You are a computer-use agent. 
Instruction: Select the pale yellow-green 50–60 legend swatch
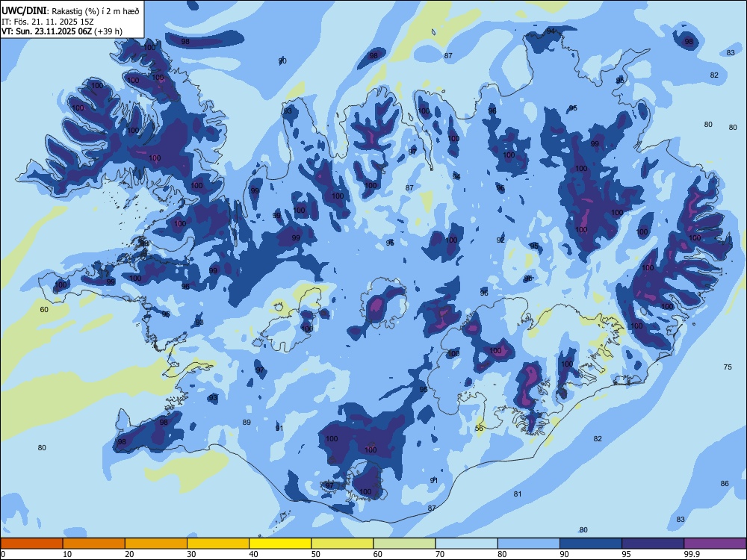(343, 544)
